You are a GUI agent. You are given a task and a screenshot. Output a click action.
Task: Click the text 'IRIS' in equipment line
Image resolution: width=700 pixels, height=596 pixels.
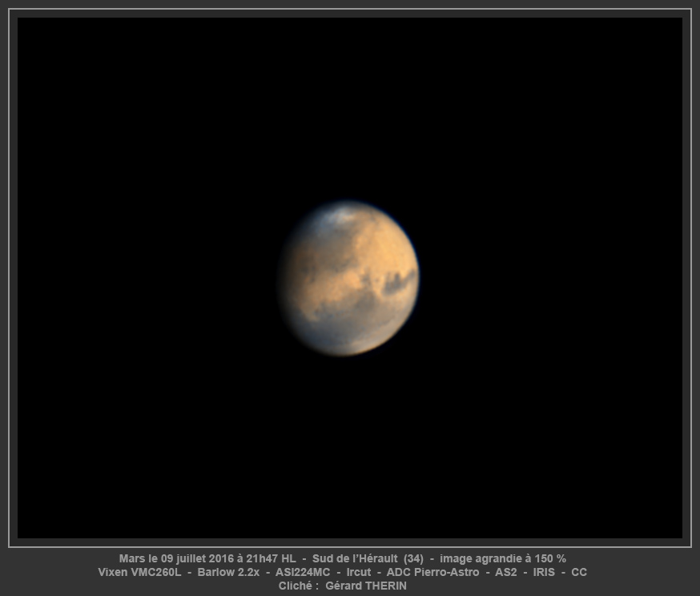pyautogui.click(x=544, y=572)
